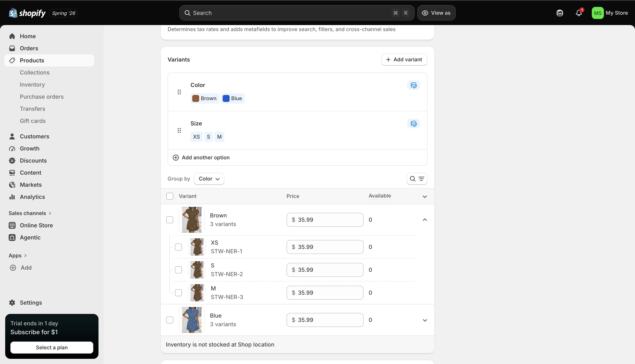Image resolution: width=635 pixels, height=364 pixels.
Task: Click the Growth gauge icon
Action: coord(12,149)
